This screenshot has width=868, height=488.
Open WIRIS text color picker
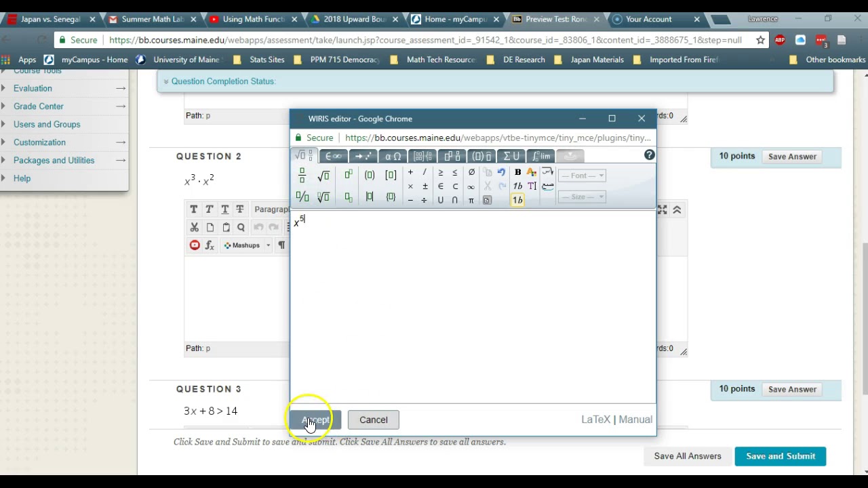[532, 172]
